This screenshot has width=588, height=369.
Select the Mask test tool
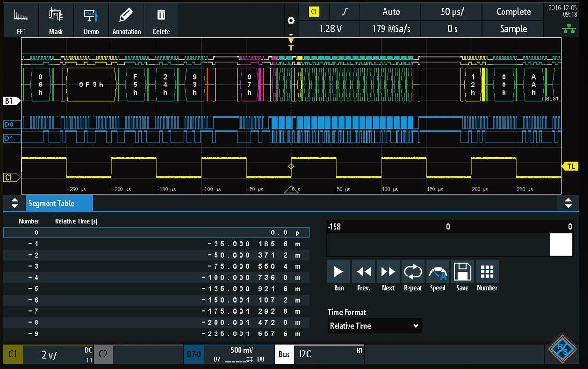point(56,21)
